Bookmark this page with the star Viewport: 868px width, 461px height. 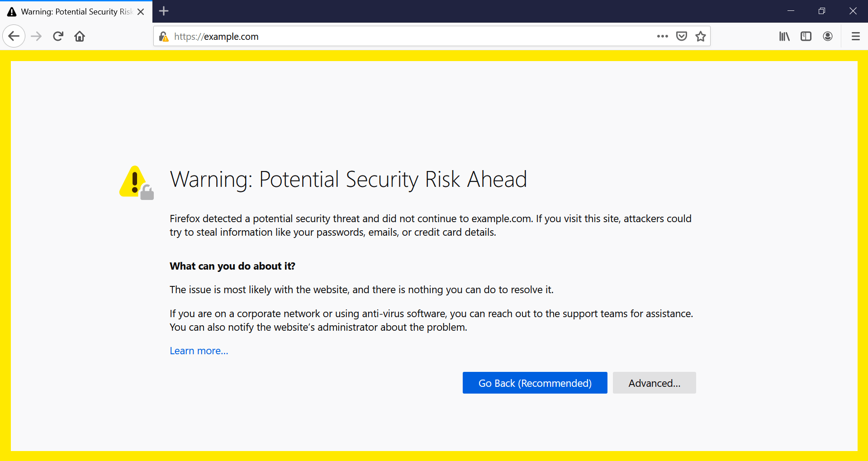(700, 36)
